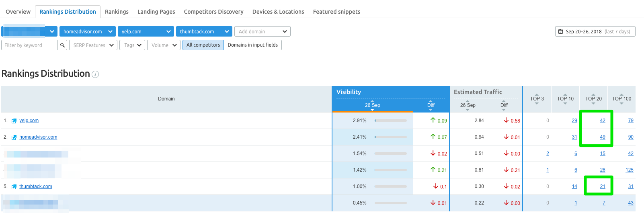644x219 pixels.
Task: Open the homeadvisor.com domain link
Action: click(38, 137)
